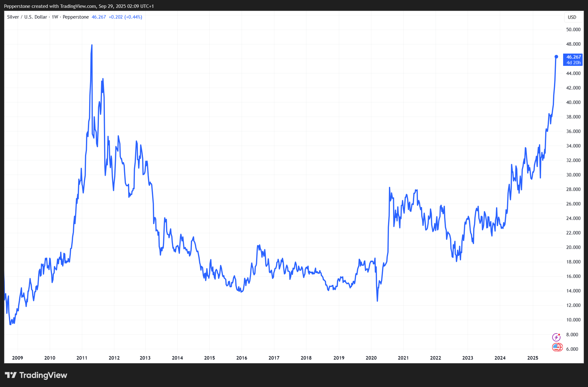Click the 26.000 price axis label

(573, 204)
